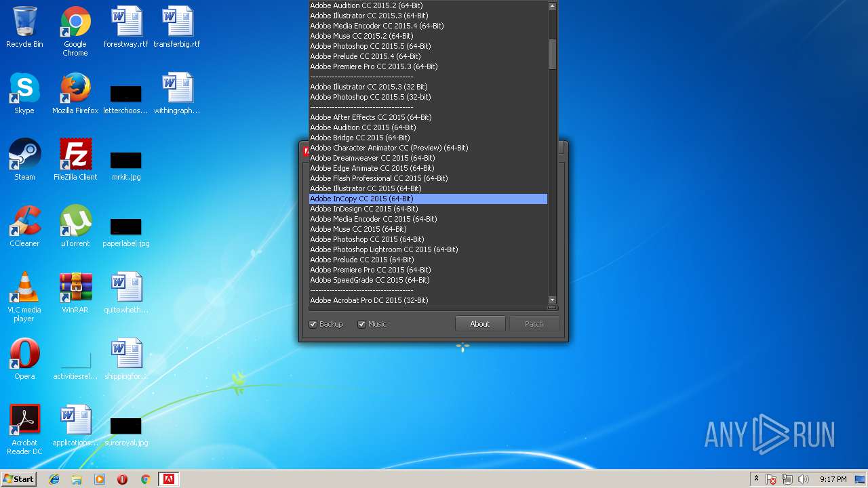The width and height of the screenshot is (868, 488).
Task: Click the list's scroll up arrow
Action: click(x=552, y=5)
